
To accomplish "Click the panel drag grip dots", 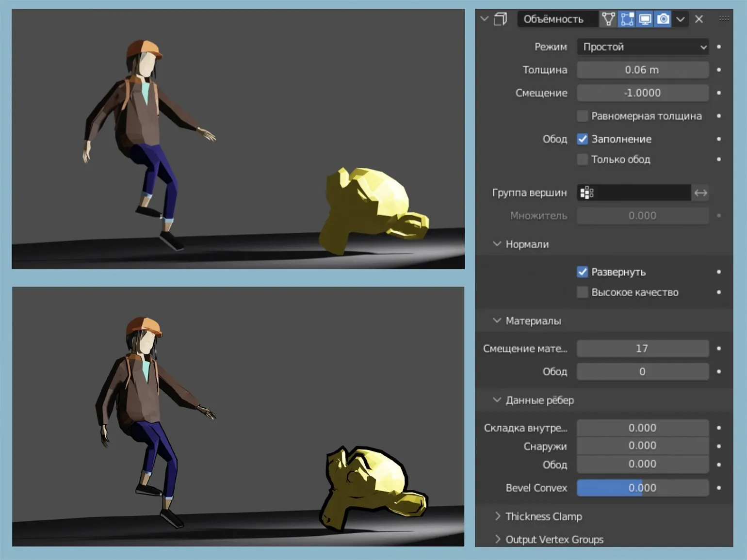I will [724, 18].
